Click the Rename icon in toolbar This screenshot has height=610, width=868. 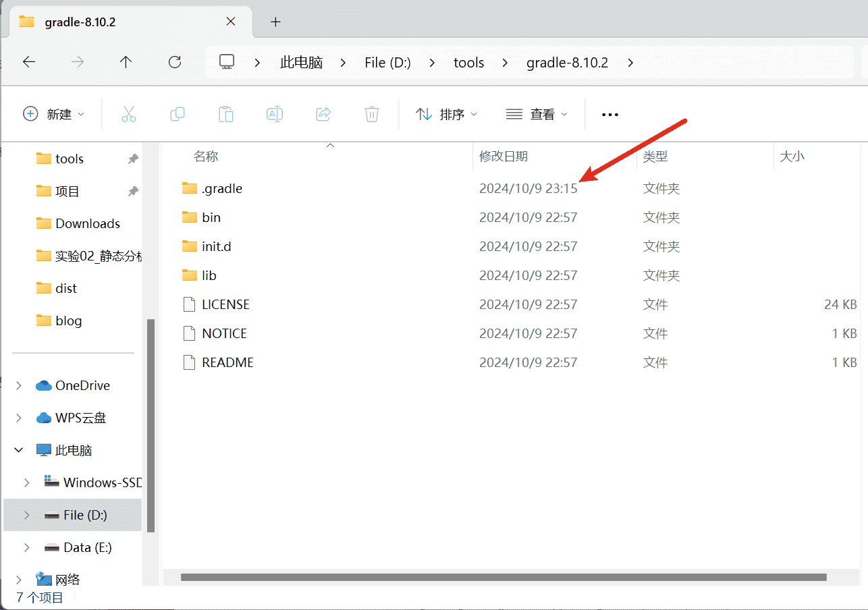(275, 114)
